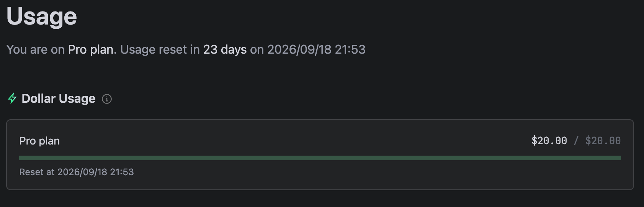Screen dimensions: 644x207
Task: Select the bold Pro plan text in subtitle
Action: (x=91, y=49)
